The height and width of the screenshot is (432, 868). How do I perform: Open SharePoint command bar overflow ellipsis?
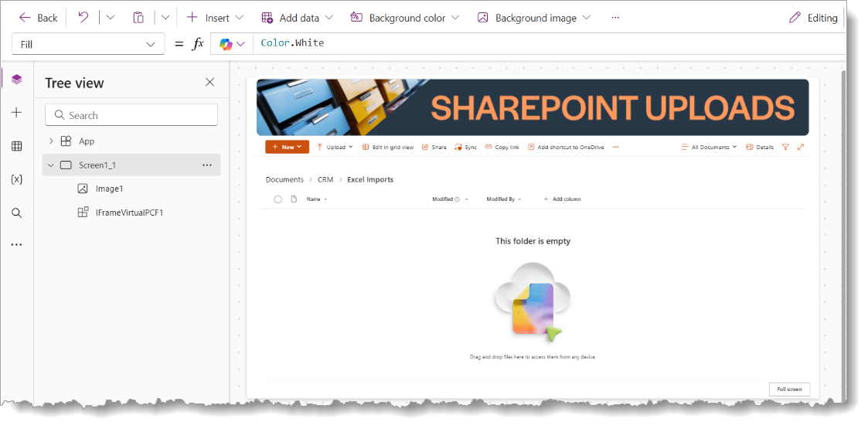pos(615,147)
